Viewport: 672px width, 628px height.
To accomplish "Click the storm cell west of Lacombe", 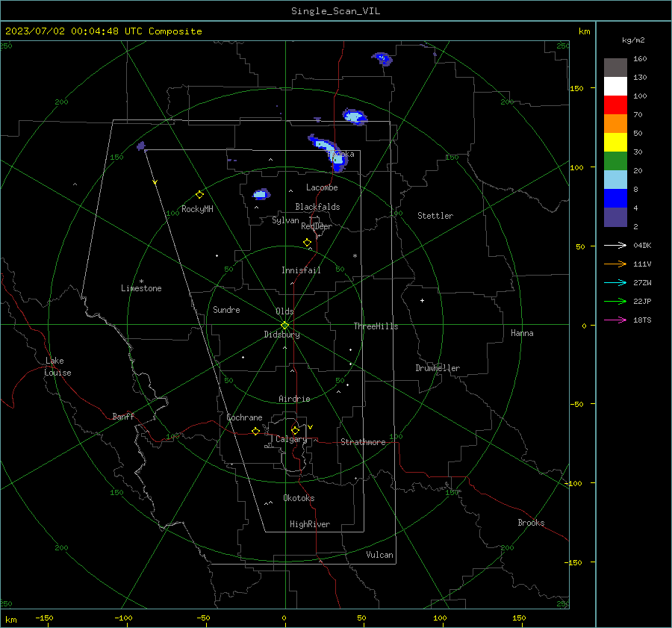I will tap(261, 195).
